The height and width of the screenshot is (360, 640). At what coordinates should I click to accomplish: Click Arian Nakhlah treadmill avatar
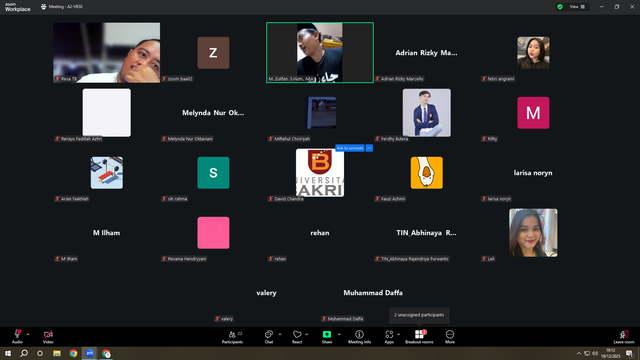click(107, 173)
